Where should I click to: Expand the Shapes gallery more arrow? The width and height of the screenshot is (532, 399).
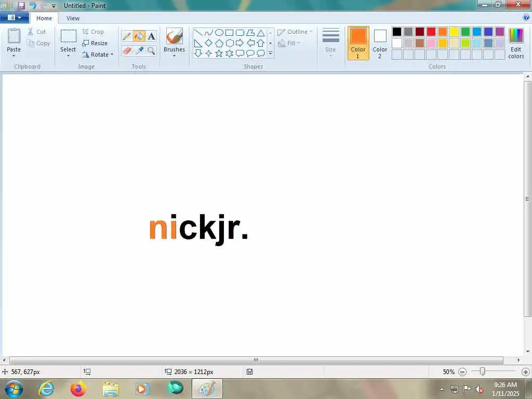(x=270, y=54)
